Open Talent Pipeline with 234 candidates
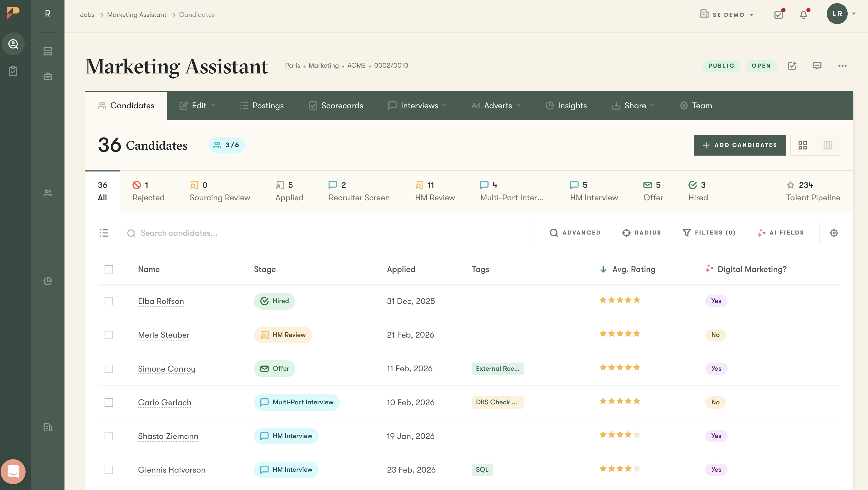The width and height of the screenshot is (868, 490). [x=813, y=191]
